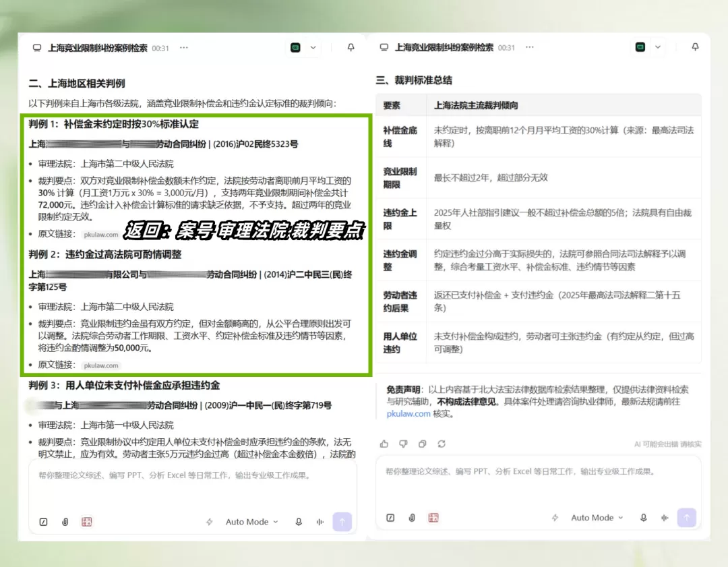This screenshot has width=728, height=567.
Task: Click the table cell 违约金上限
Action: click(400, 219)
